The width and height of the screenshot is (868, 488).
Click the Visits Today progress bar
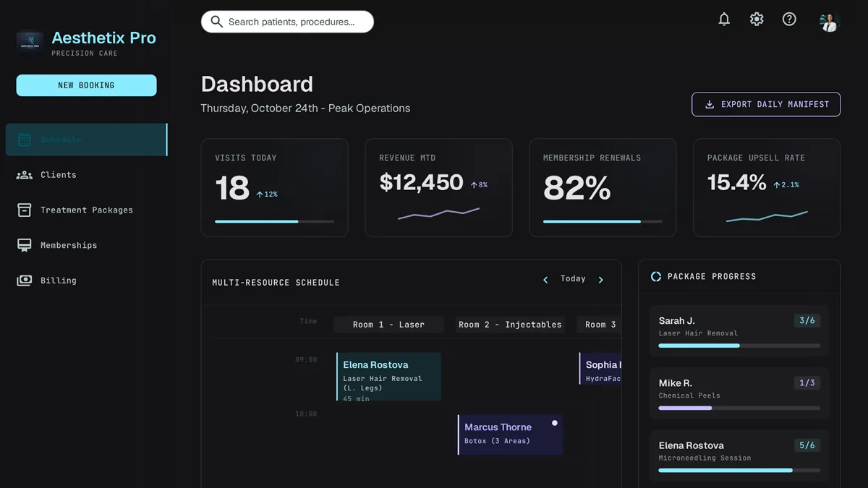point(274,221)
